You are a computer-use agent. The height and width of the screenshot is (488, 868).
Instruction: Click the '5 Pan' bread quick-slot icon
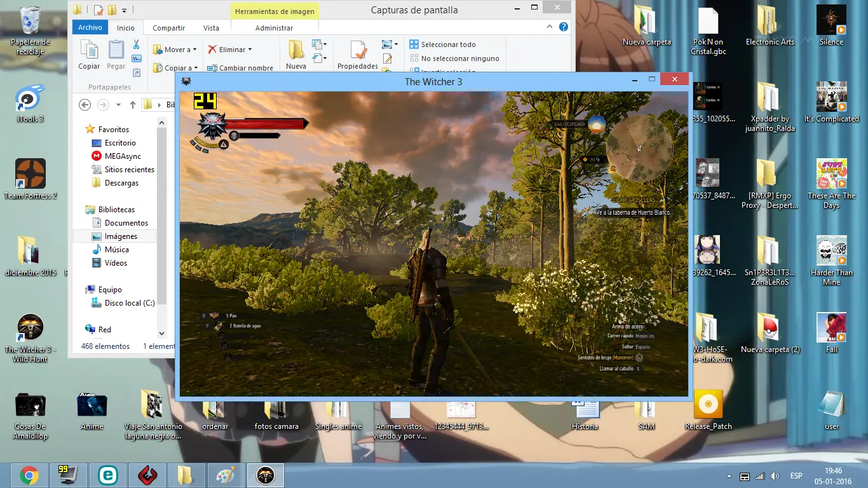pyautogui.click(x=215, y=315)
